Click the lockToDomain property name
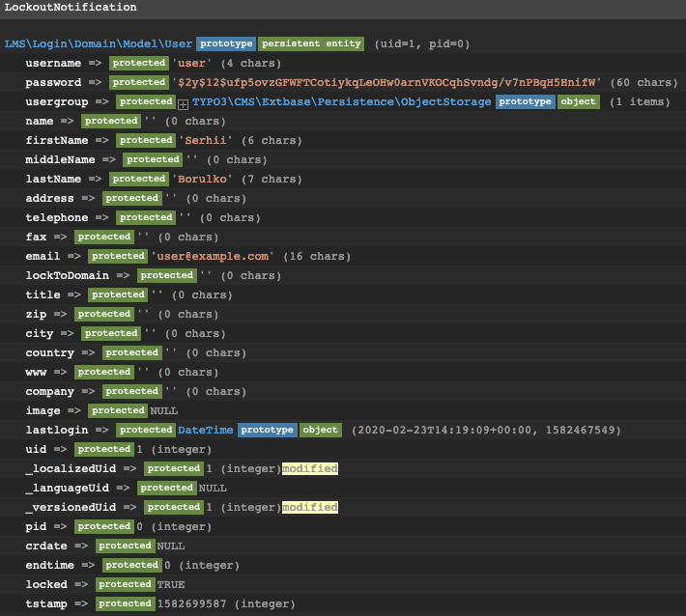Screen dimensions: 686x616 (68, 275)
